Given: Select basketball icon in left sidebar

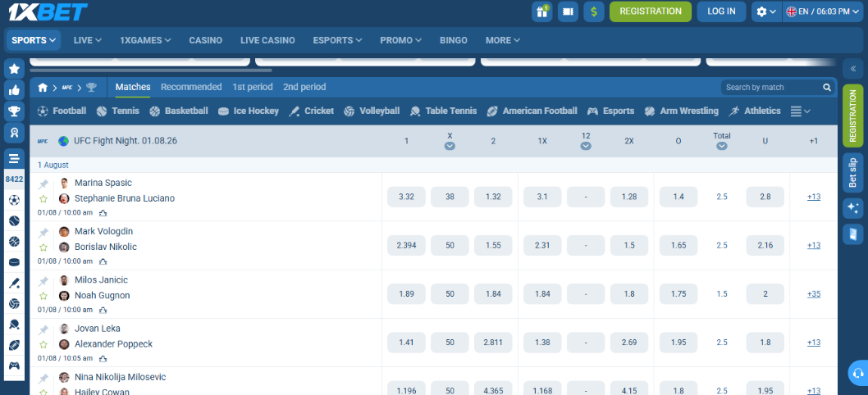Looking at the screenshot, I should click(x=15, y=242).
